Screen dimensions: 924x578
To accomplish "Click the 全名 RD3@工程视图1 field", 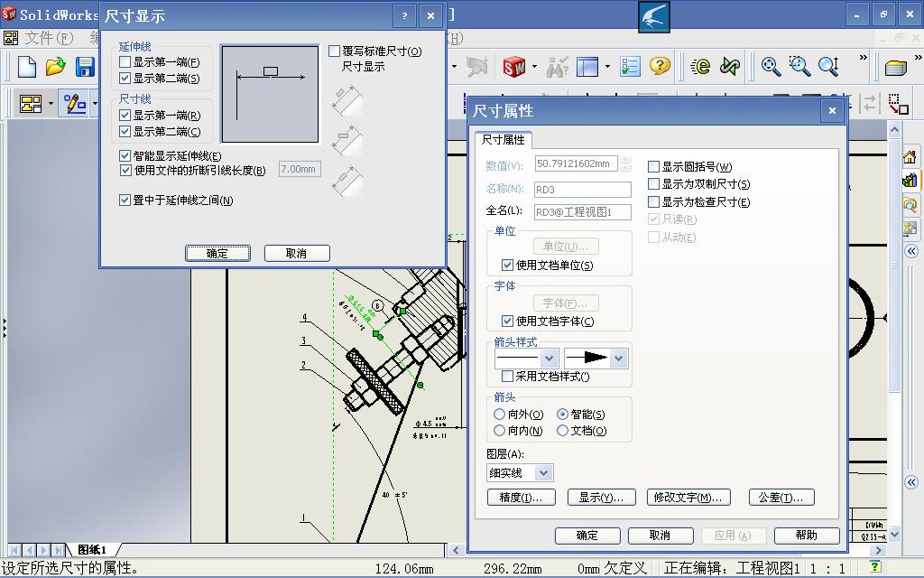I will click(582, 211).
